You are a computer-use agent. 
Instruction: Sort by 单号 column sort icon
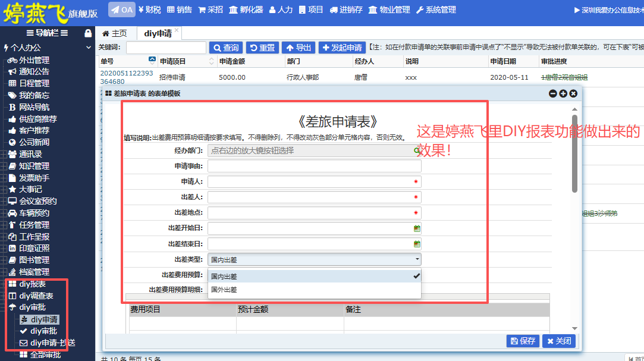point(152,61)
